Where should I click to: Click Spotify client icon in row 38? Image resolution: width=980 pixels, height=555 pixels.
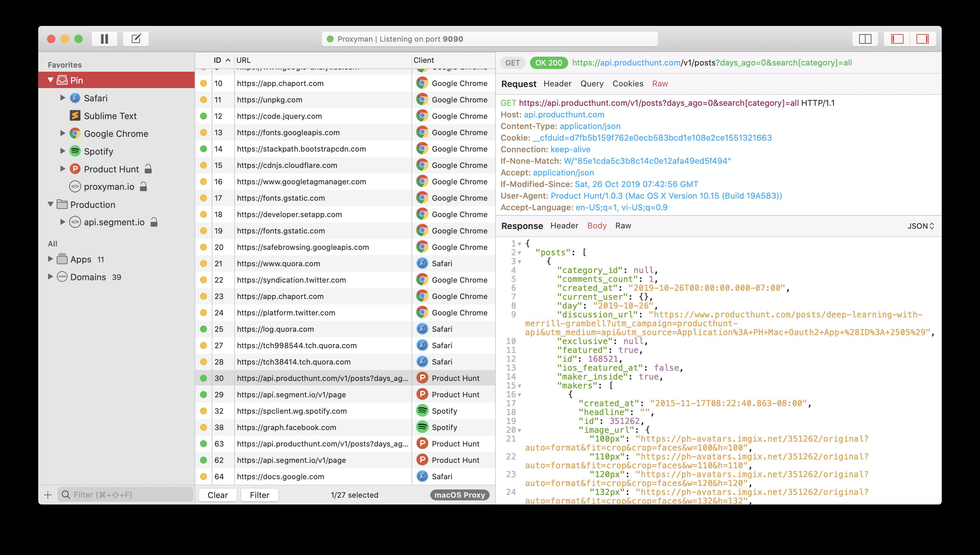click(x=422, y=427)
